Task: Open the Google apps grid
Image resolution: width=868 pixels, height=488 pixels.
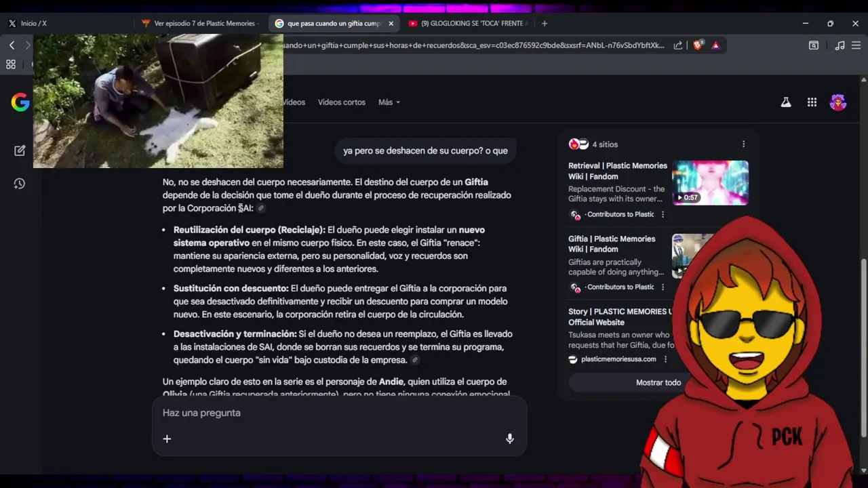Action: tap(812, 102)
